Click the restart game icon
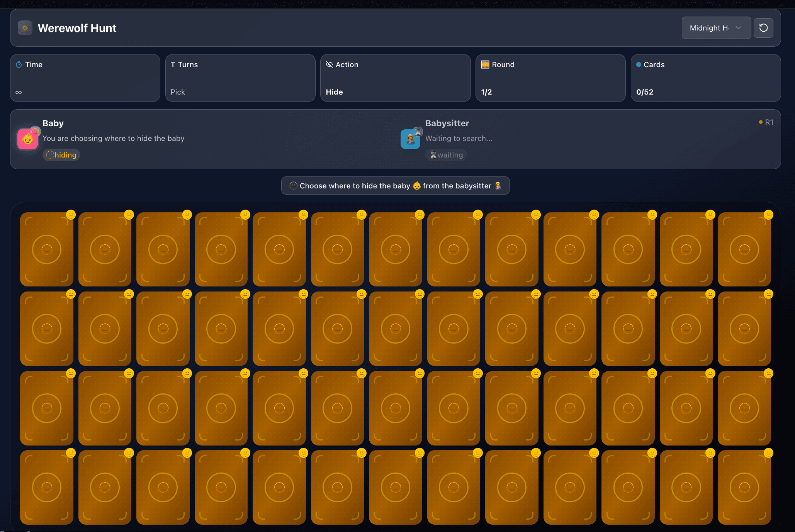 [763, 28]
